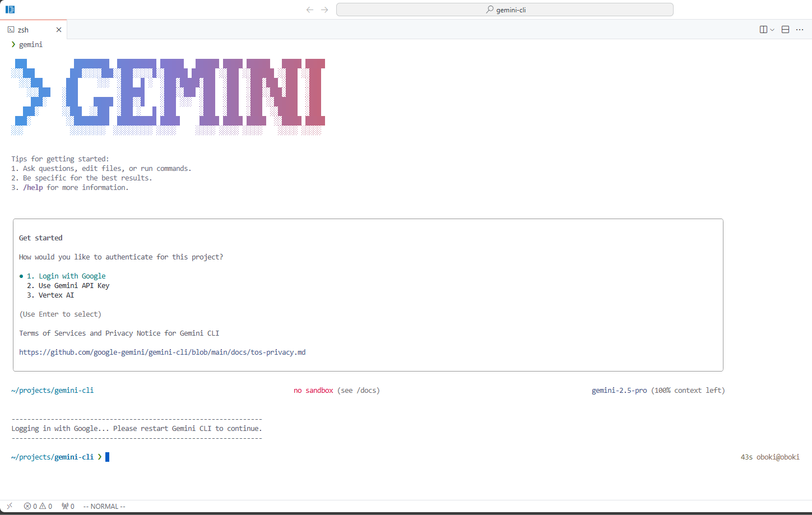Open the More Actions ellipsis menu
The width and height of the screenshot is (812, 515).
point(800,30)
